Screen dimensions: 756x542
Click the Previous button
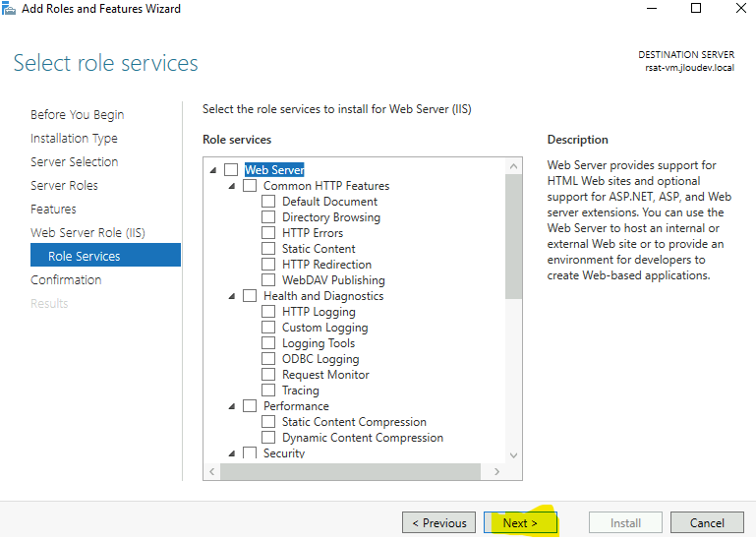[438, 522]
